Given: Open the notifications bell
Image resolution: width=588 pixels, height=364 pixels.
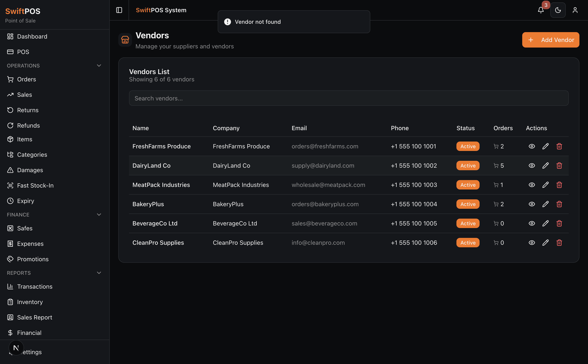Looking at the screenshot, I should 541,10.
